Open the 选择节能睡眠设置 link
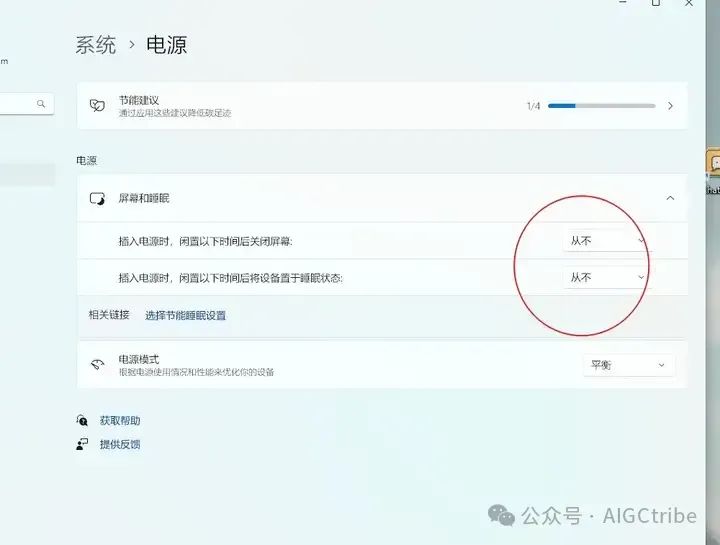This screenshot has width=720, height=545. (186, 315)
